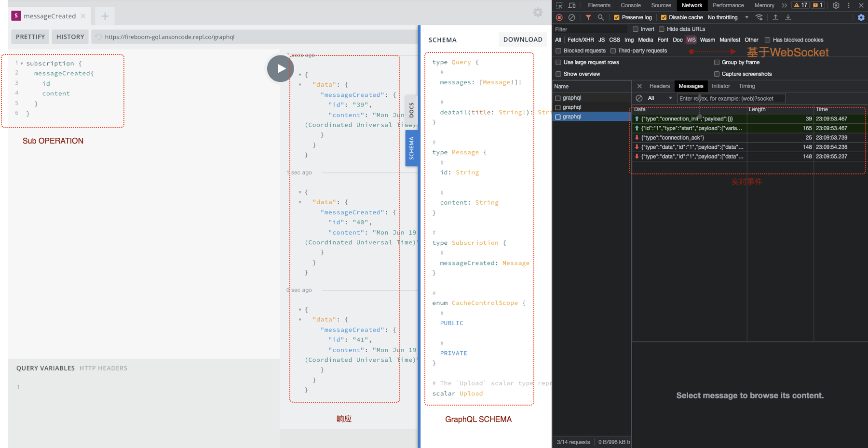Uncheck the Disable cache checkbox
868x448 pixels.
pos(664,17)
